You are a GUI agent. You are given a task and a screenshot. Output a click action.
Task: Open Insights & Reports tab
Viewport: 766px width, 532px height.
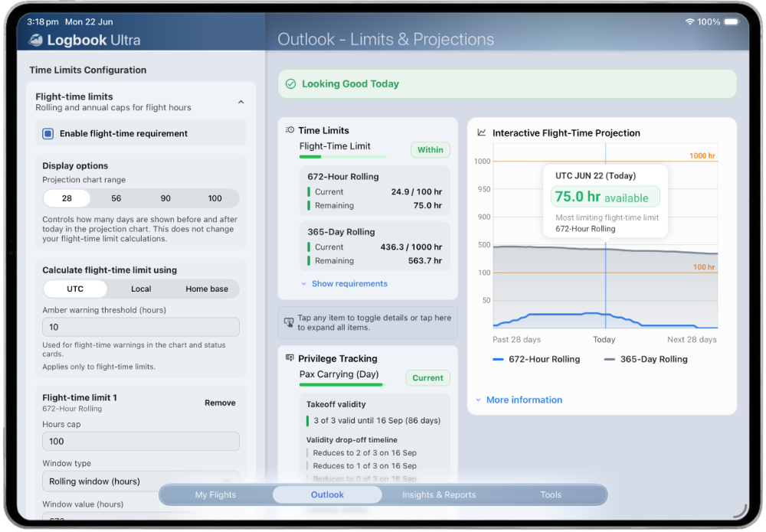pos(439,494)
